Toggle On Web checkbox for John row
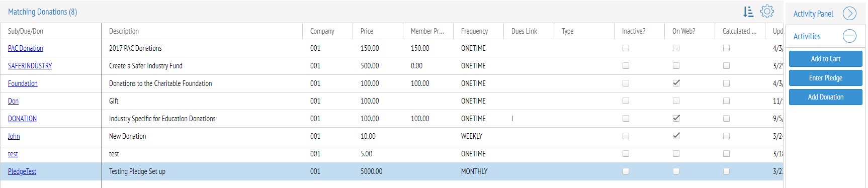 676,136
